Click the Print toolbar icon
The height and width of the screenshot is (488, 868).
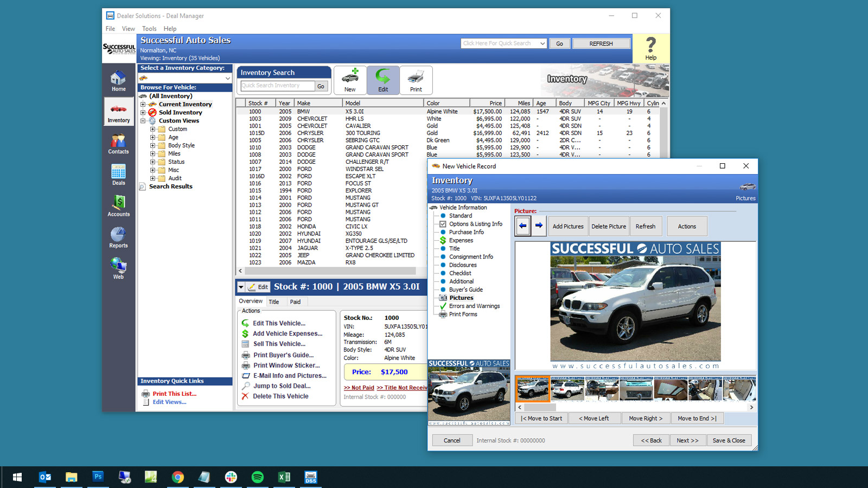[416, 80]
